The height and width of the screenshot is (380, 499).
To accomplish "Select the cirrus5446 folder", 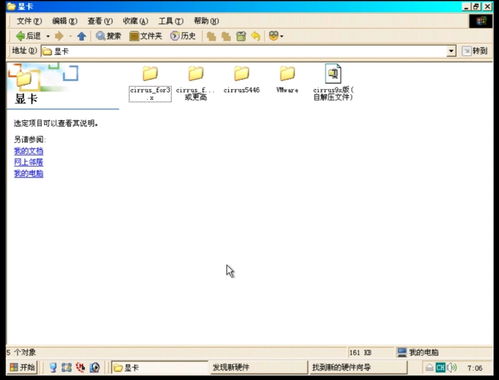I will (241, 79).
